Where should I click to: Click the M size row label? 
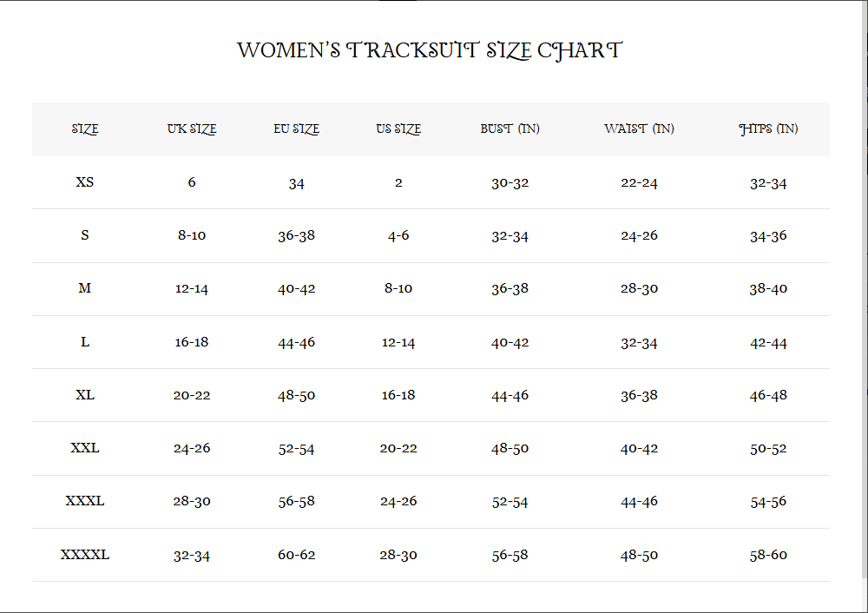pos(85,288)
